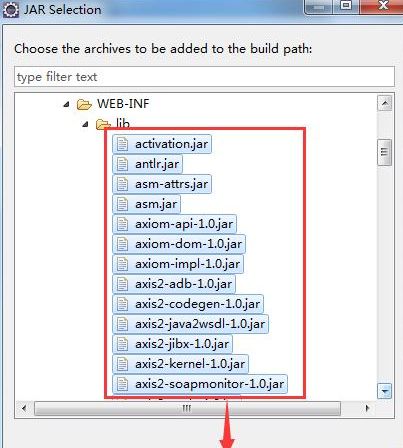Maximize the JAR Selection dialog
Image resolution: width=403 pixels, height=448 pixels.
pos(346,6)
